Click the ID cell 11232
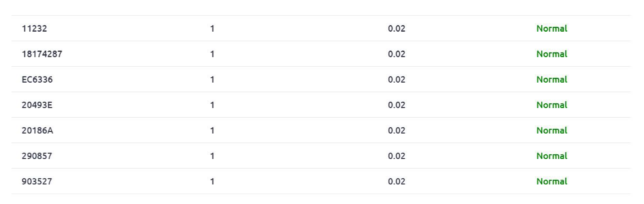644x204 pixels. pos(34,29)
